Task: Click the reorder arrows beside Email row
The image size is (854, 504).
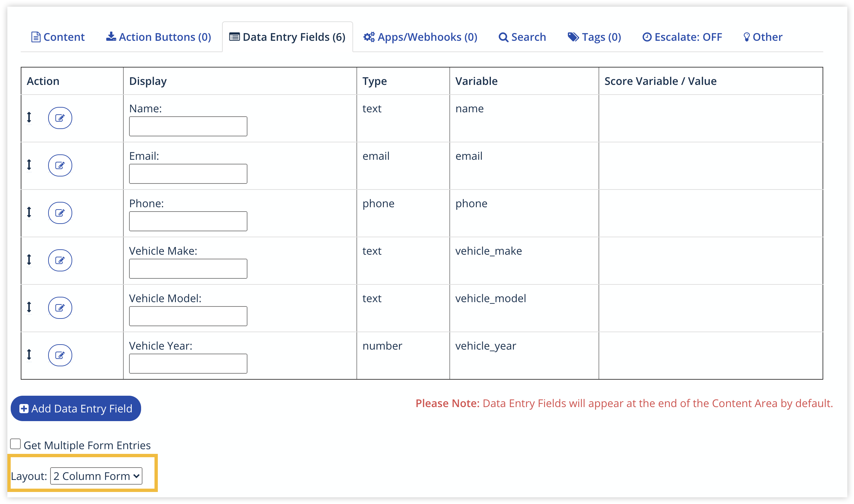Action: (x=29, y=165)
